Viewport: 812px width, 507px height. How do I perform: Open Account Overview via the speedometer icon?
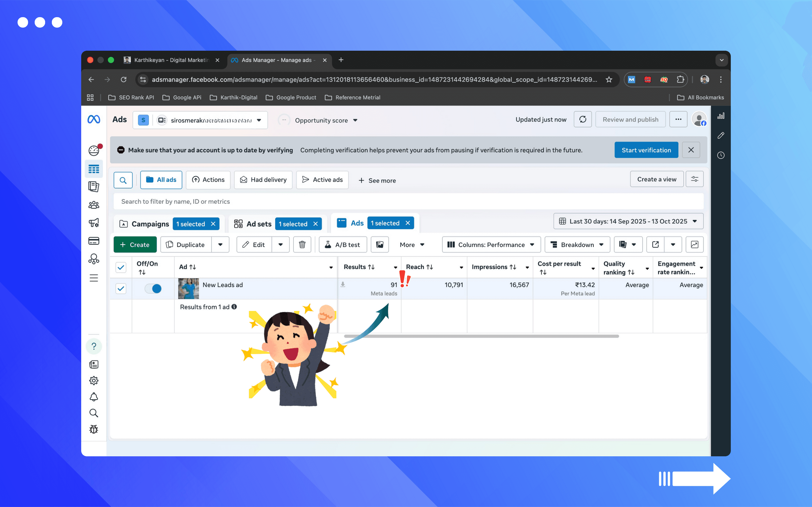click(94, 150)
